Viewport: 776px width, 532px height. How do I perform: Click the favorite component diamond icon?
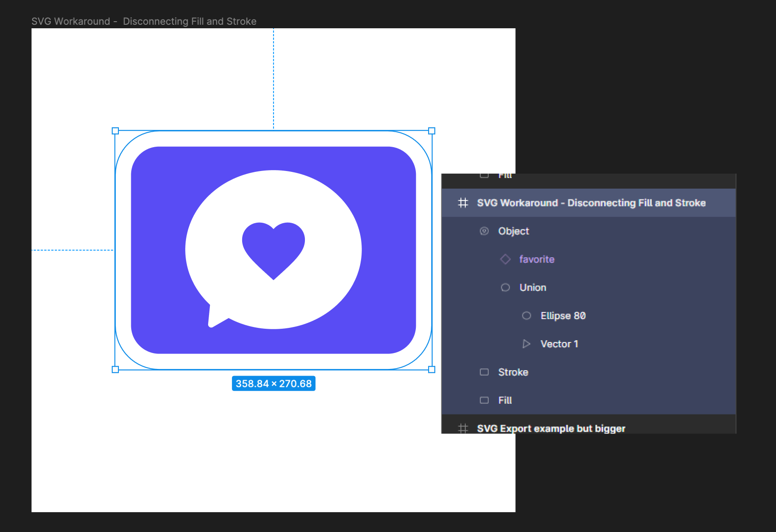point(505,259)
